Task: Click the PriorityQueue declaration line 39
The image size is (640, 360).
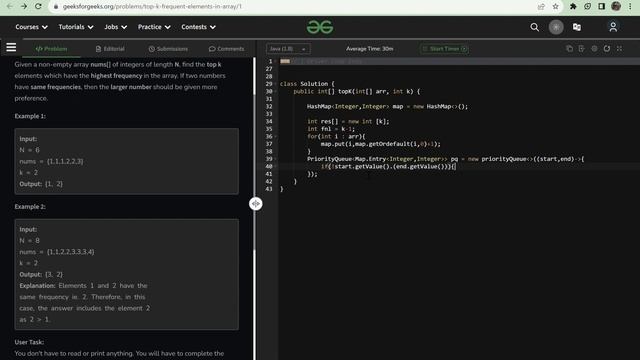Action: click(446, 159)
